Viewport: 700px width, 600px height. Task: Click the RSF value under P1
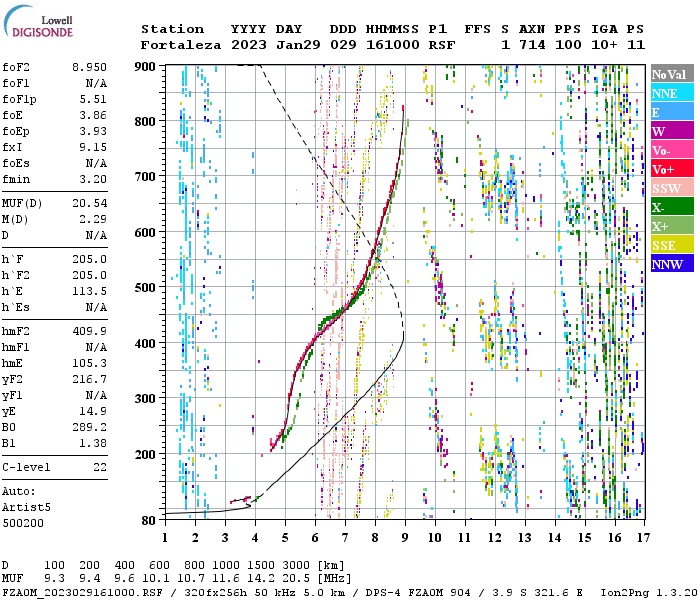[442, 45]
